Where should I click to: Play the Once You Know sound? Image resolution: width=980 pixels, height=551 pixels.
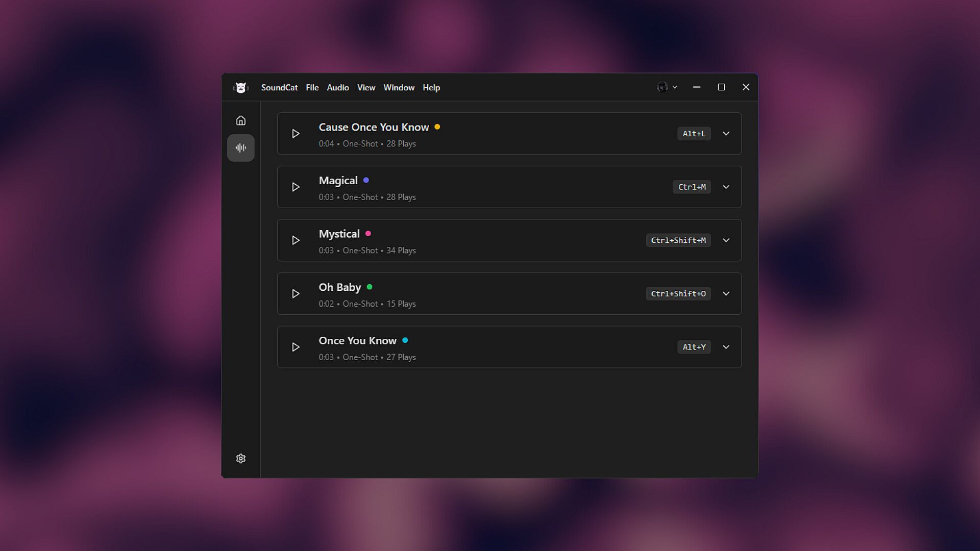coord(296,347)
